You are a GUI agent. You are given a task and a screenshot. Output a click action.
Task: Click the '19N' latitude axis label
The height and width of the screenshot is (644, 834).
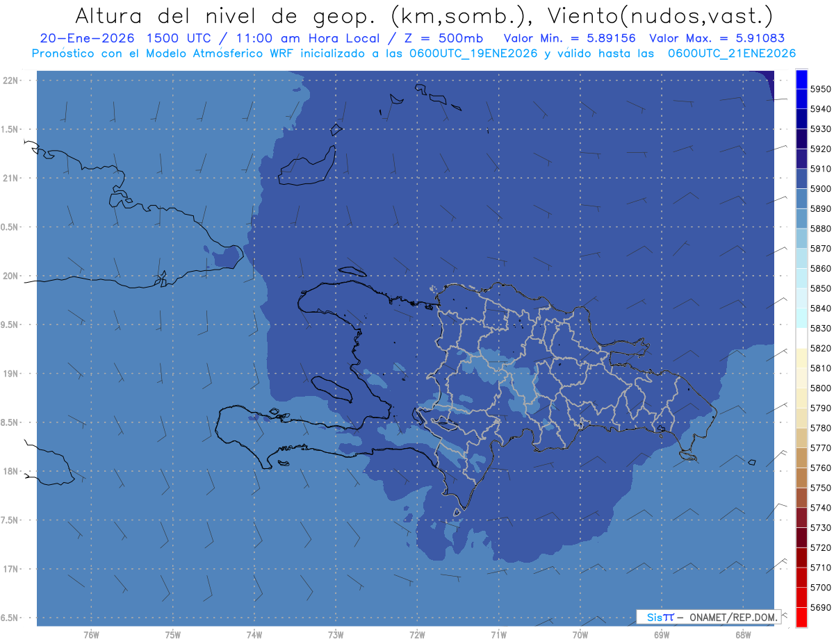pyautogui.click(x=10, y=374)
